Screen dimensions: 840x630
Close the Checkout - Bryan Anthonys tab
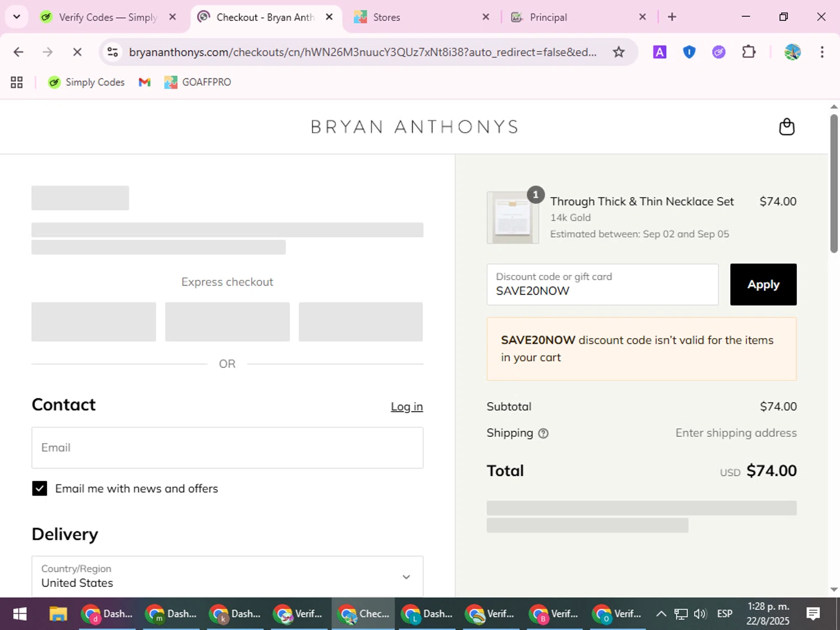point(329,17)
